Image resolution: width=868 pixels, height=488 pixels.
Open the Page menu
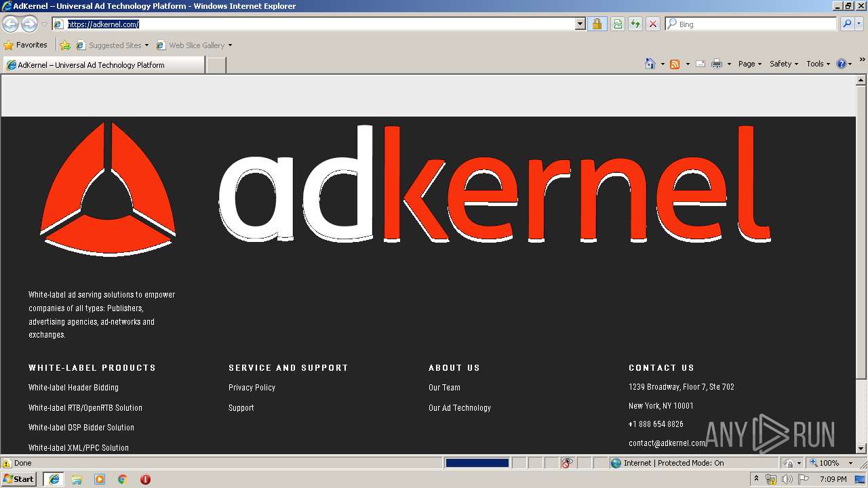coord(749,64)
